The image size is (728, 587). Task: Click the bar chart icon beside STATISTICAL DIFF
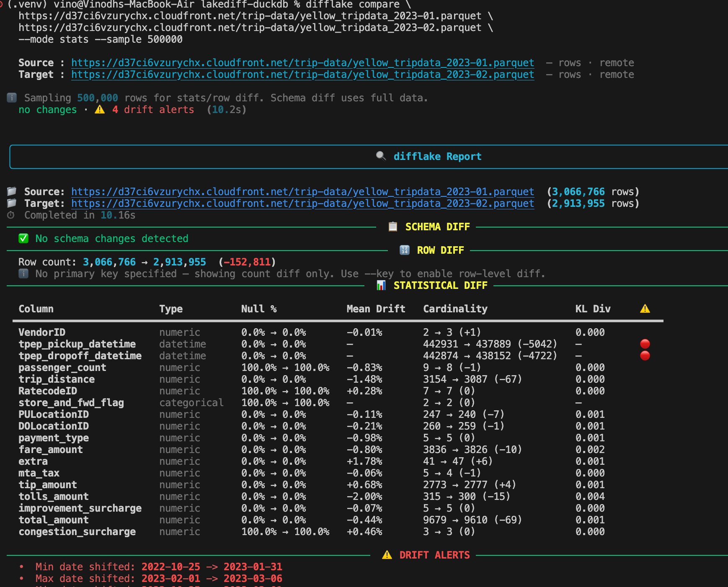pyautogui.click(x=381, y=285)
